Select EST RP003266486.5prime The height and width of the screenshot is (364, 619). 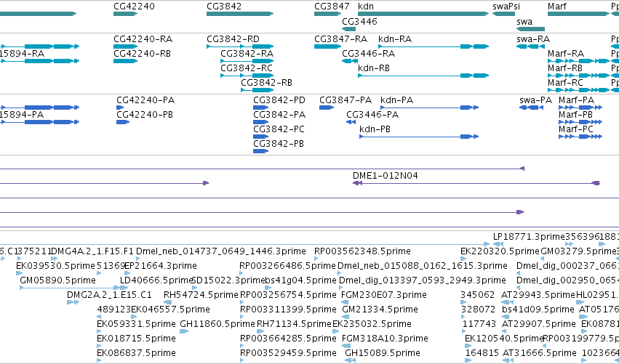(288, 266)
